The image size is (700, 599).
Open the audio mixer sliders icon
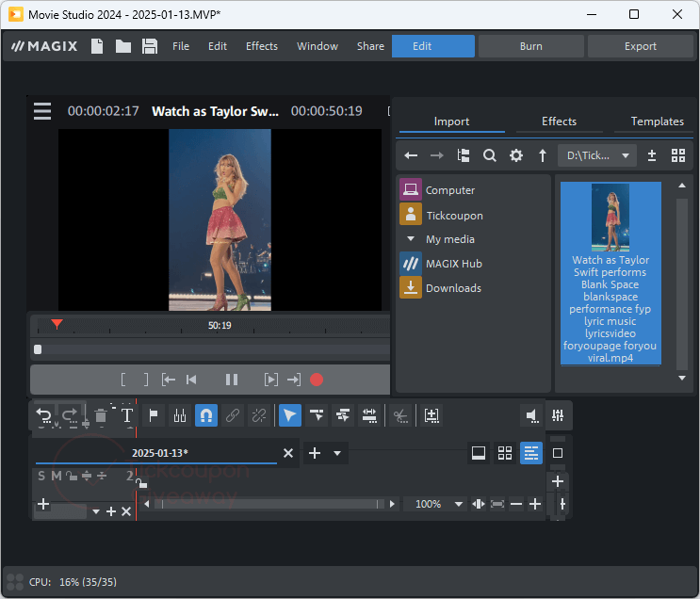[558, 415]
